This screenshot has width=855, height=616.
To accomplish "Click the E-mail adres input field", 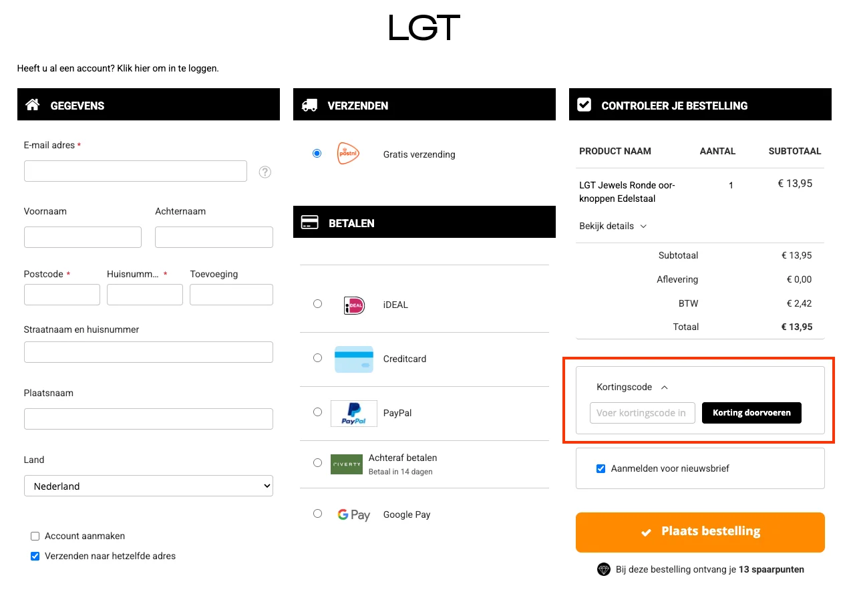I will click(136, 171).
